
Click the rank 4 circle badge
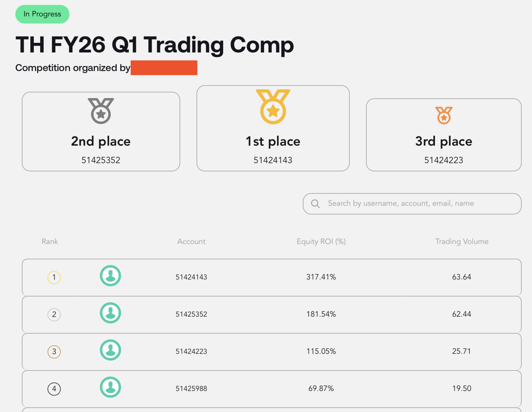54,389
